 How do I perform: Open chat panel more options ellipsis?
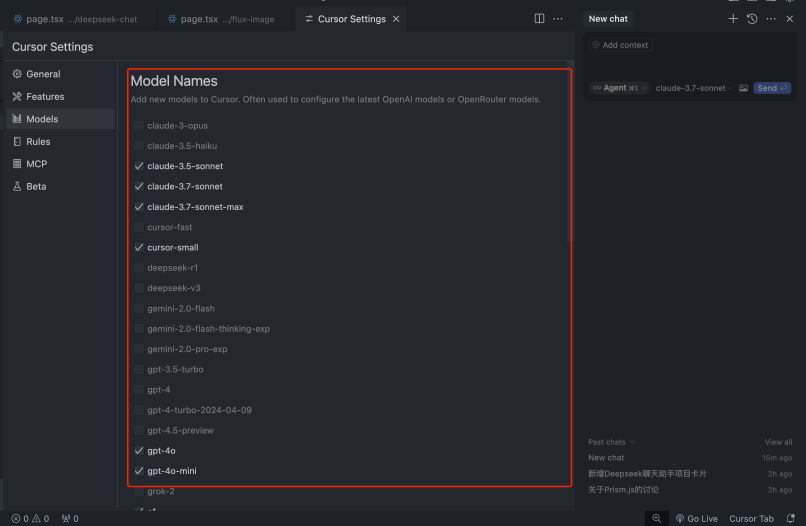tap(771, 19)
